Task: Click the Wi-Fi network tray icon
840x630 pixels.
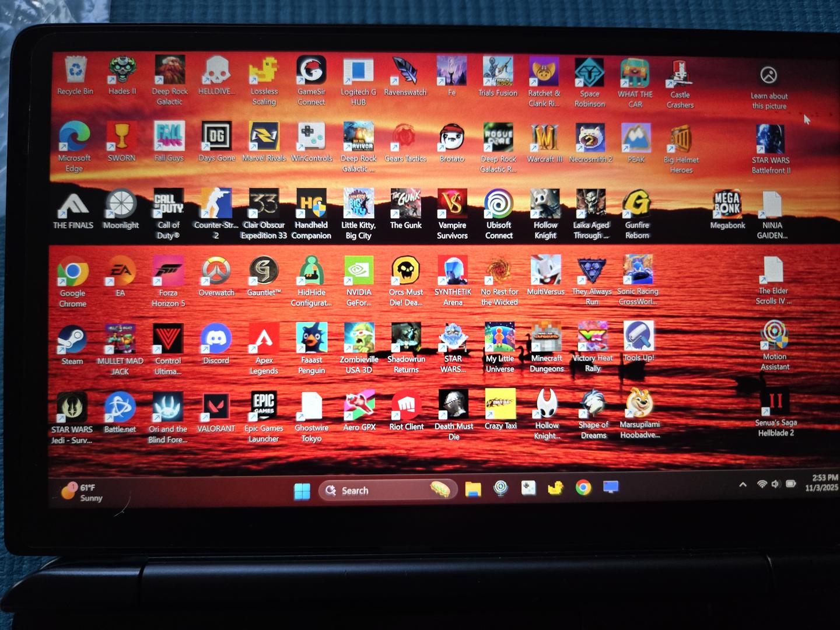Action: 762,484
